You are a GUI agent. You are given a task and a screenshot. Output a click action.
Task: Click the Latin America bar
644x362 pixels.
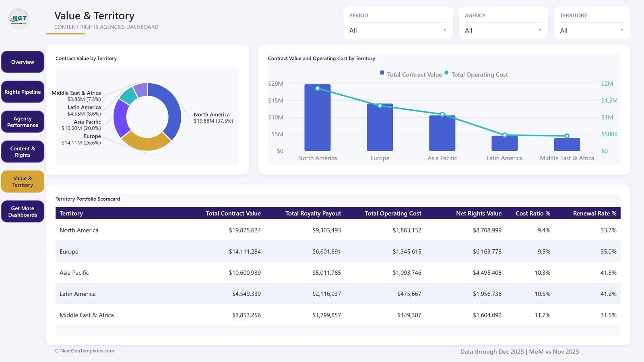coord(505,144)
